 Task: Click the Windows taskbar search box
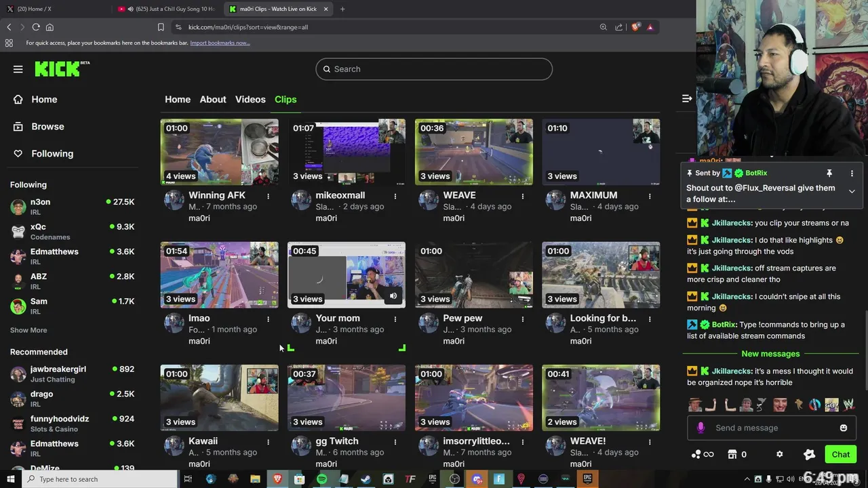[100, 479]
